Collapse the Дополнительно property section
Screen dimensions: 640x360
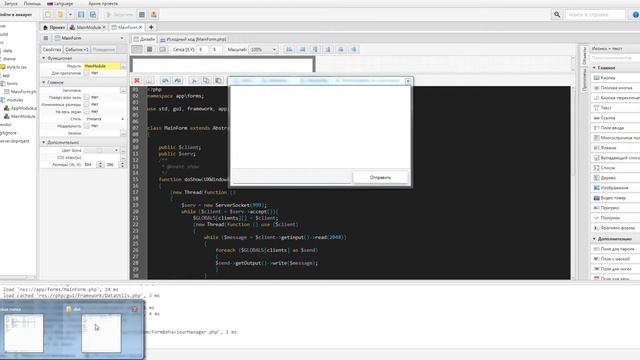(x=44, y=142)
